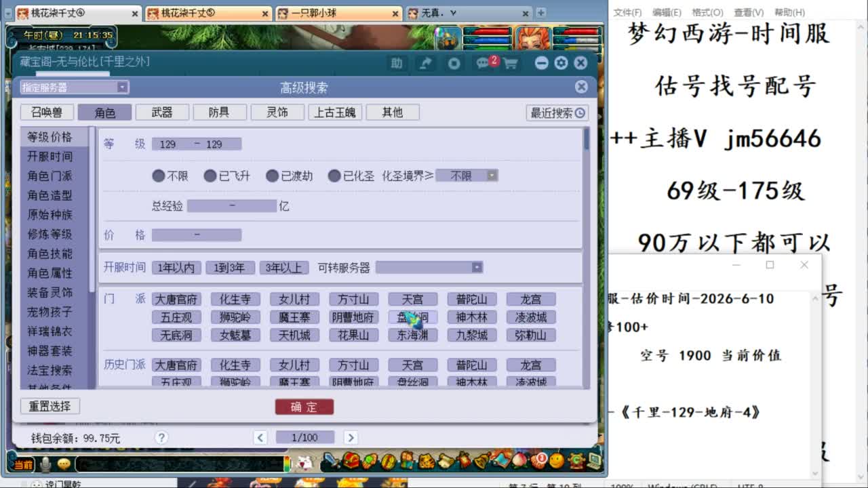
Task: Click the speech bubble chat icon
Action: (x=64, y=464)
